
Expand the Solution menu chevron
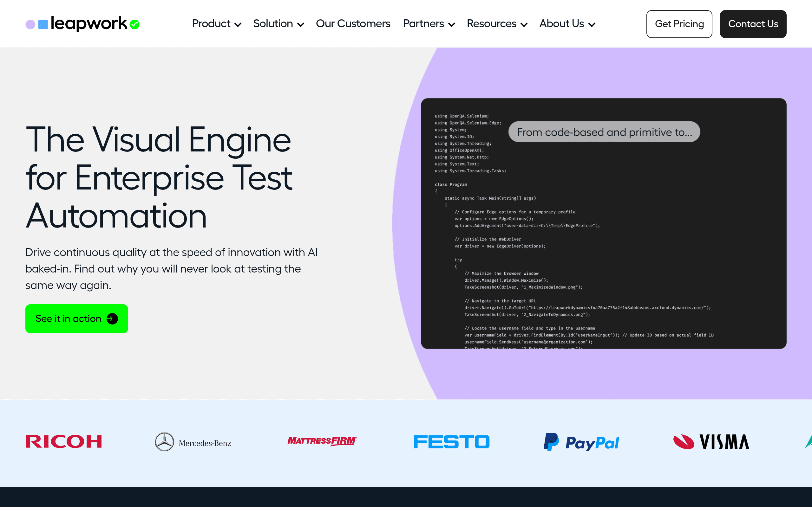[301, 24]
